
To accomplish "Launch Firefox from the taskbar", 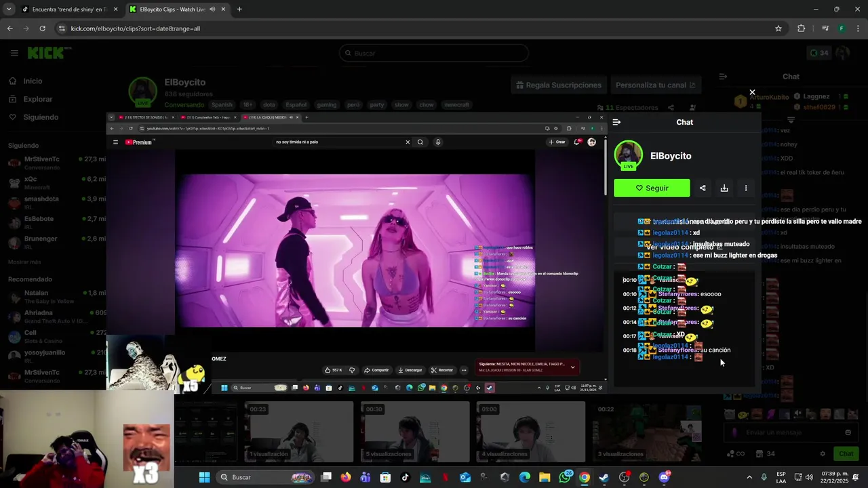I will (x=346, y=477).
